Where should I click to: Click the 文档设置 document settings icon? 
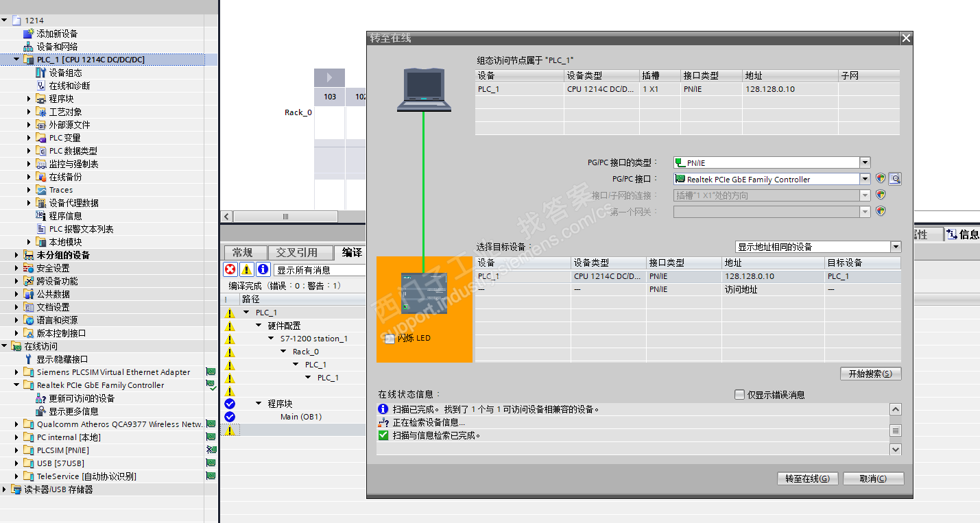[x=28, y=307]
